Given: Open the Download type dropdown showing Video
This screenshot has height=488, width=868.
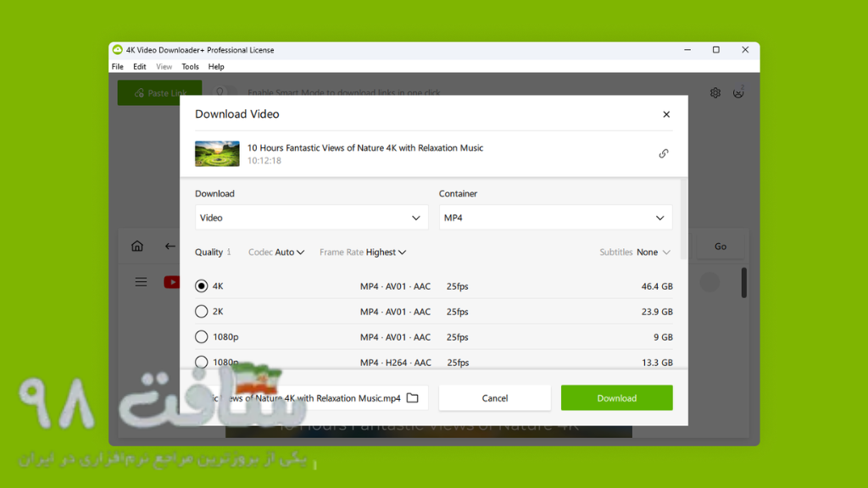Looking at the screenshot, I should [311, 218].
